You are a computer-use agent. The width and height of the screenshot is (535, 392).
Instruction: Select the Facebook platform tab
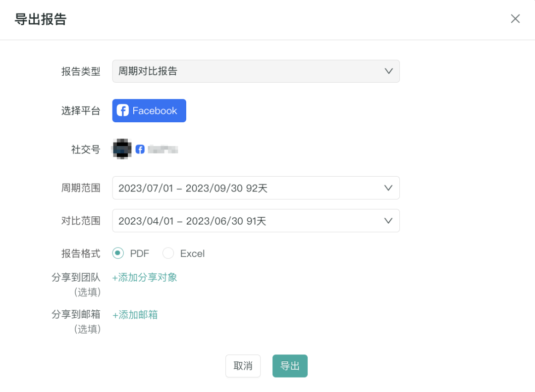coord(149,110)
